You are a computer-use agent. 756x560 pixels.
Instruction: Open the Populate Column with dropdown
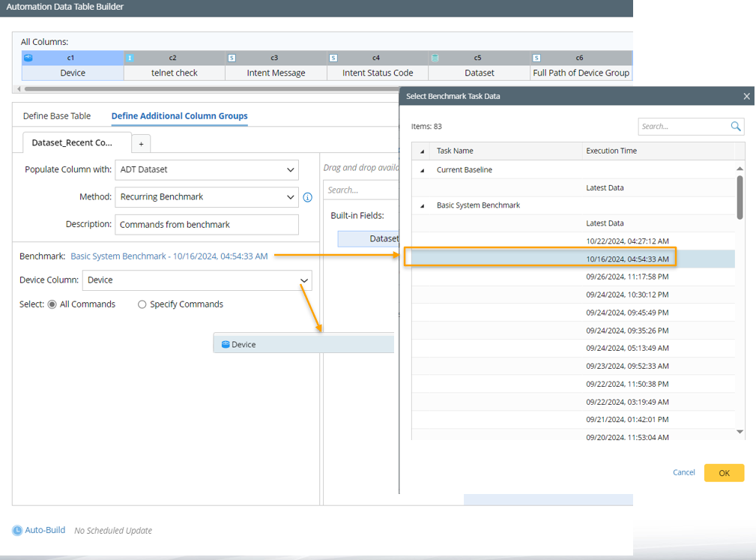(x=290, y=170)
